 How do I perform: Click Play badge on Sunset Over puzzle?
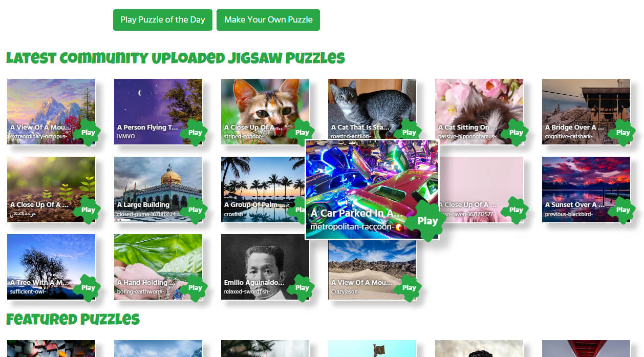(x=623, y=209)
